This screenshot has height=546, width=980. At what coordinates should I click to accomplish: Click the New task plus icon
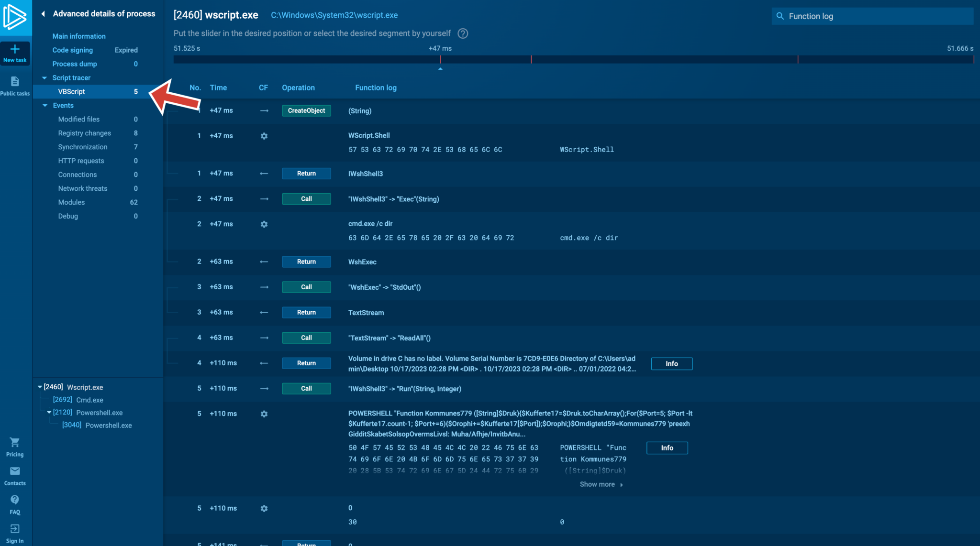pos(15,49)
